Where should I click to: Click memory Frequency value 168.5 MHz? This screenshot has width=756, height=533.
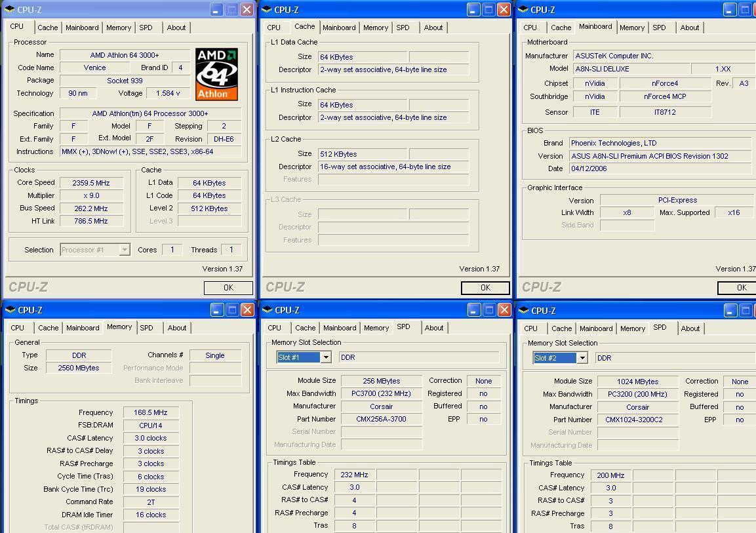coord(150,412)
